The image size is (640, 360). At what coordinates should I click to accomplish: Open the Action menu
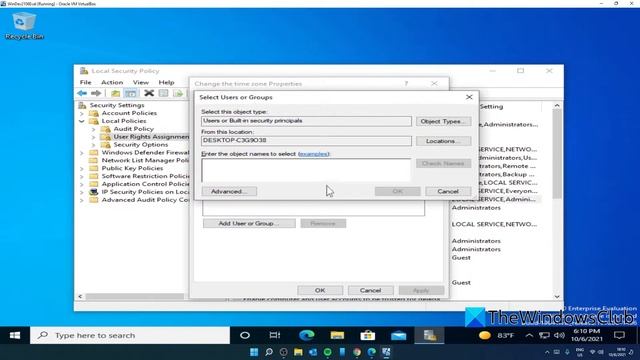[x=112, y=82]
